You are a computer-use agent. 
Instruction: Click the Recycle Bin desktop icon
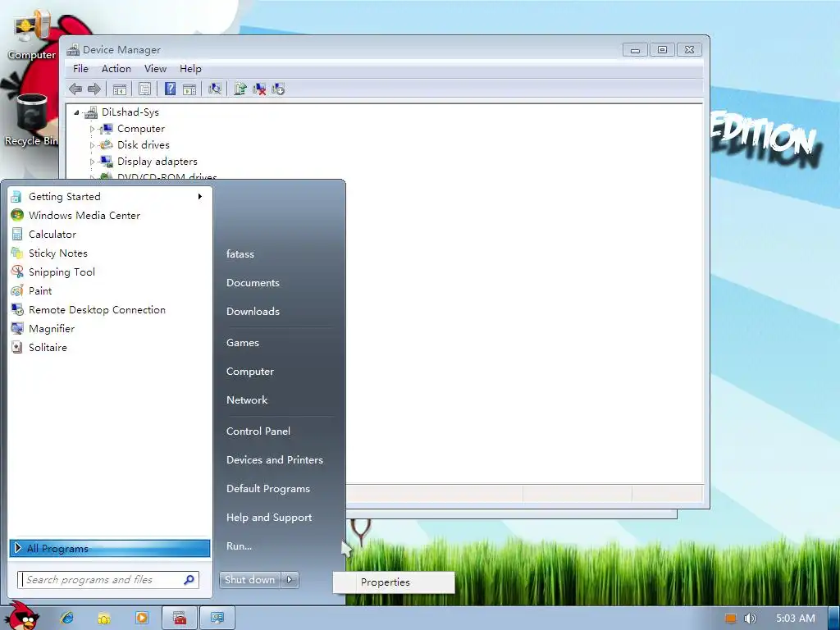[31, 120]
